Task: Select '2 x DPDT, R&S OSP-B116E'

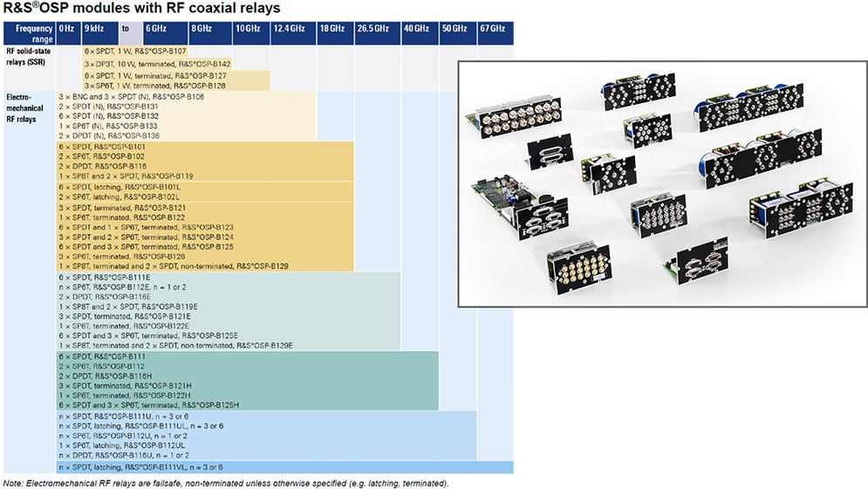Action: tap(105, 297)
